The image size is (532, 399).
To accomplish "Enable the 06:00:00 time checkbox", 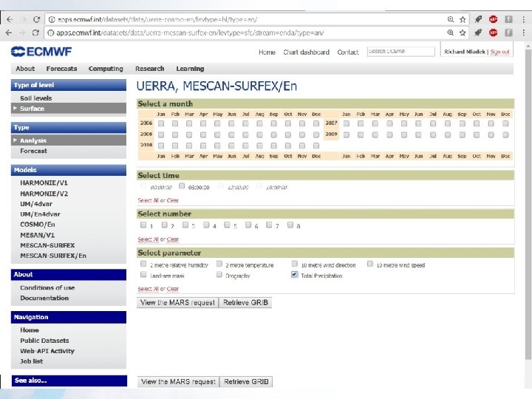I will [x=182, y=186].
